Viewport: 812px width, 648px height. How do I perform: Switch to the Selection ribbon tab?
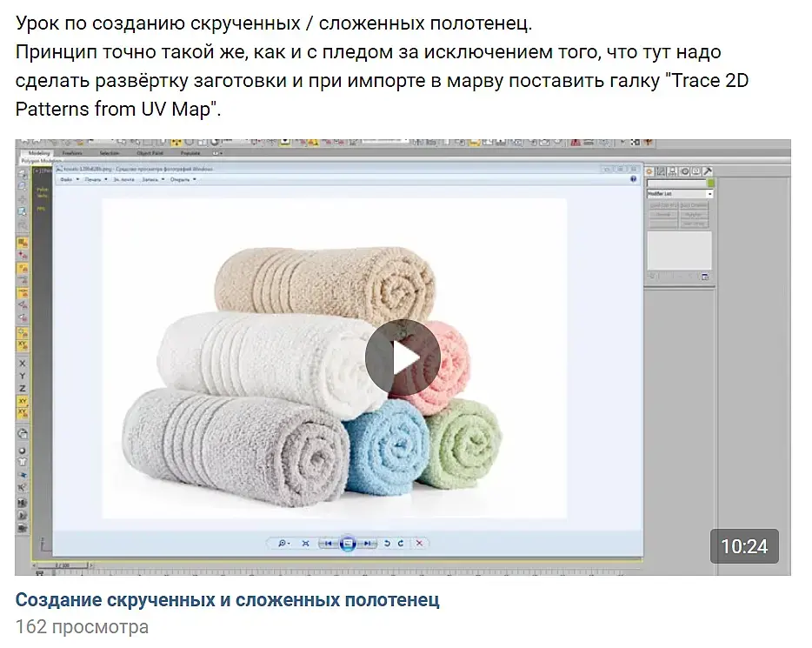click(110, 153)
